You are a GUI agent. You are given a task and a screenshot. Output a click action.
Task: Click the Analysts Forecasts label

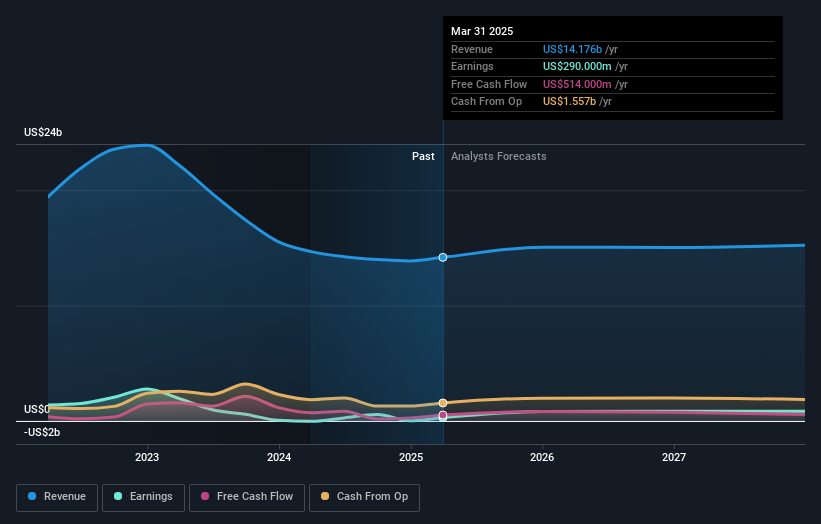(498, 157)
